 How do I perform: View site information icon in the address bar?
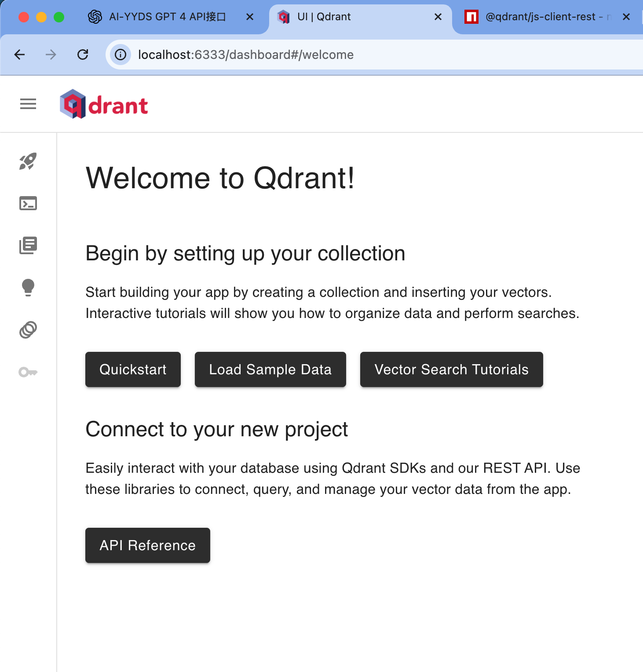[121, 55]
